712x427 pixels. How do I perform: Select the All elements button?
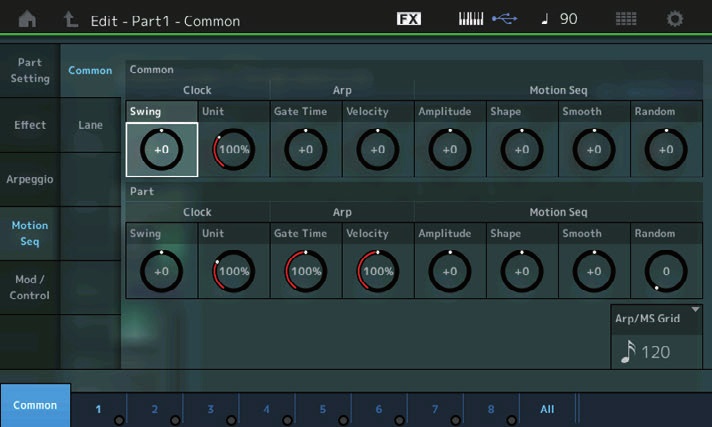tap(546, 409)
